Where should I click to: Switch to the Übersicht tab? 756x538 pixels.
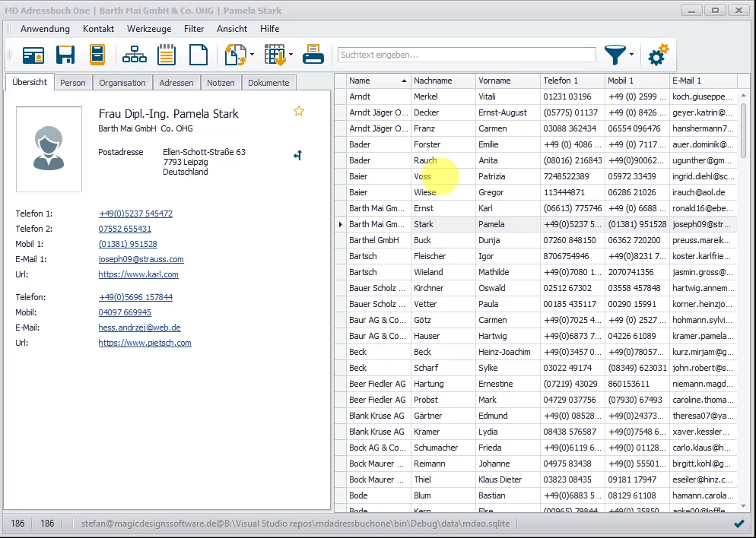[30, 82]
